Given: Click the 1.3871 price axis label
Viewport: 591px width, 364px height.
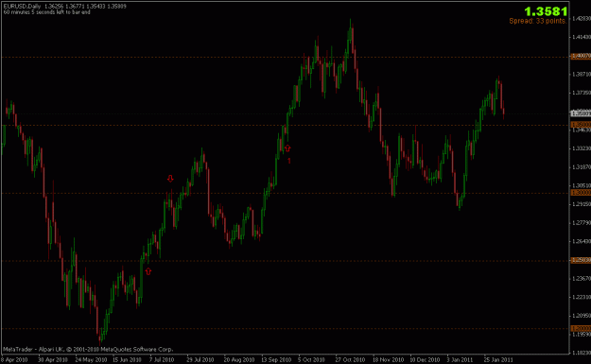Looking at the screenshot, I should point(582,75).
